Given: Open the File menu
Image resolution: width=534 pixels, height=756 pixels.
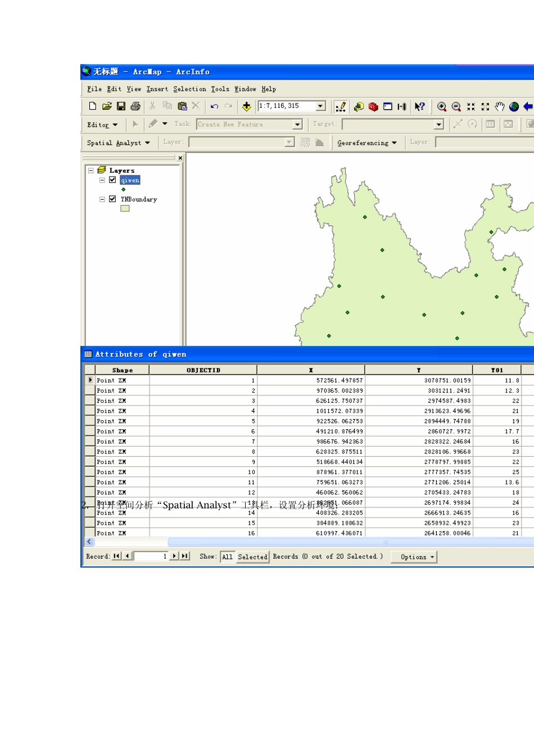Looking at the screenshot, I should pyautogui.click(x=94, y=89).
